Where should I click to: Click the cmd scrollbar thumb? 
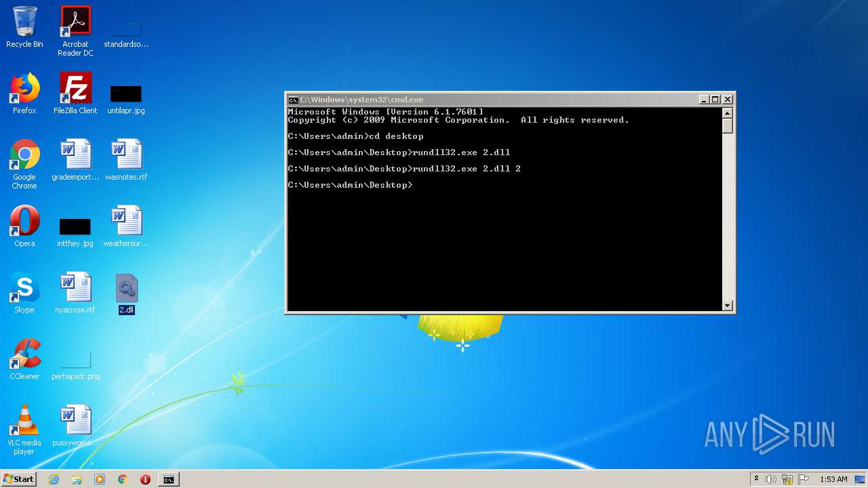(728, 126)
